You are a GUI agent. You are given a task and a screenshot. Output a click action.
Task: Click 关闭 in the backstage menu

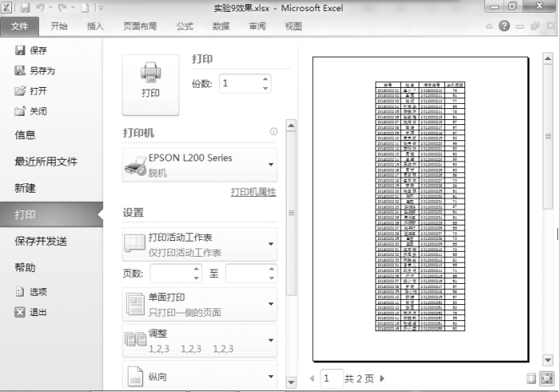click(31, 112)
